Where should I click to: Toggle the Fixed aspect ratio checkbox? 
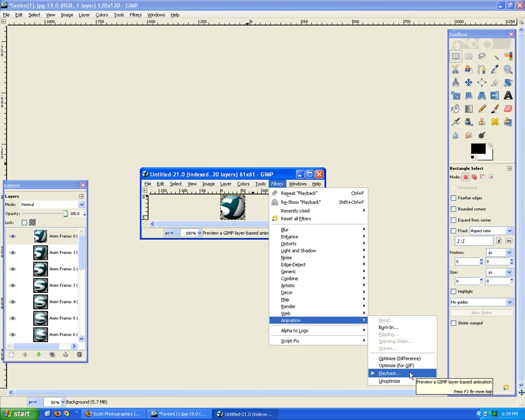pyautogui.click(x=453, y=231)
